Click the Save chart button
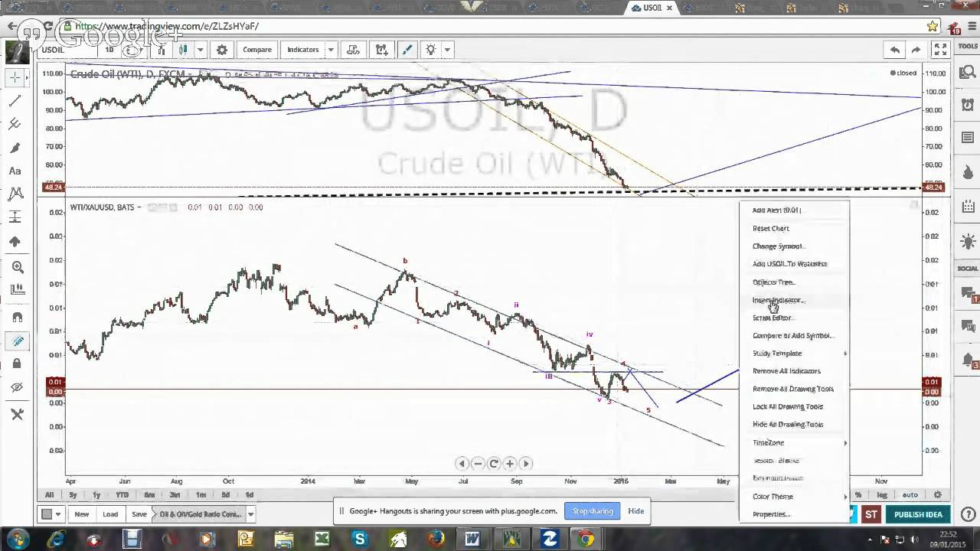 tap(139, 514)
